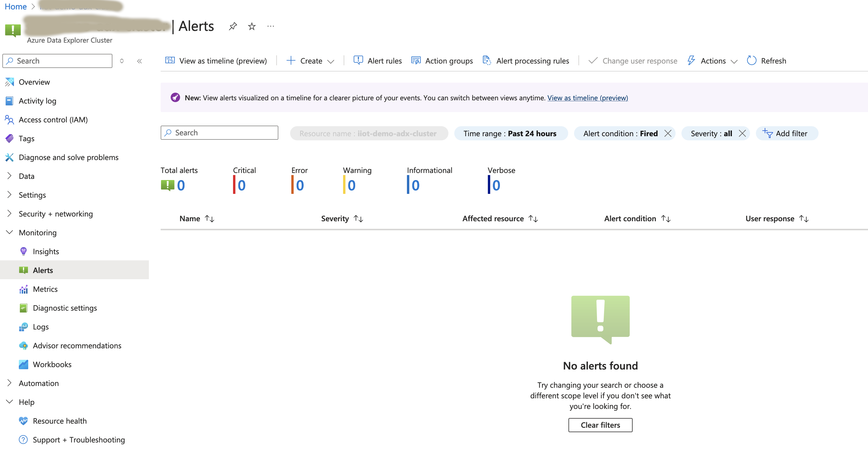
Task: Select Metrics under Monitoring
Action: pos(45,289)
